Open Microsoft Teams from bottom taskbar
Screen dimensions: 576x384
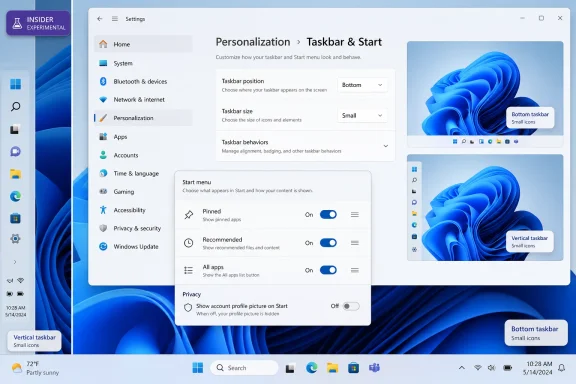click(x=374, y=368)
